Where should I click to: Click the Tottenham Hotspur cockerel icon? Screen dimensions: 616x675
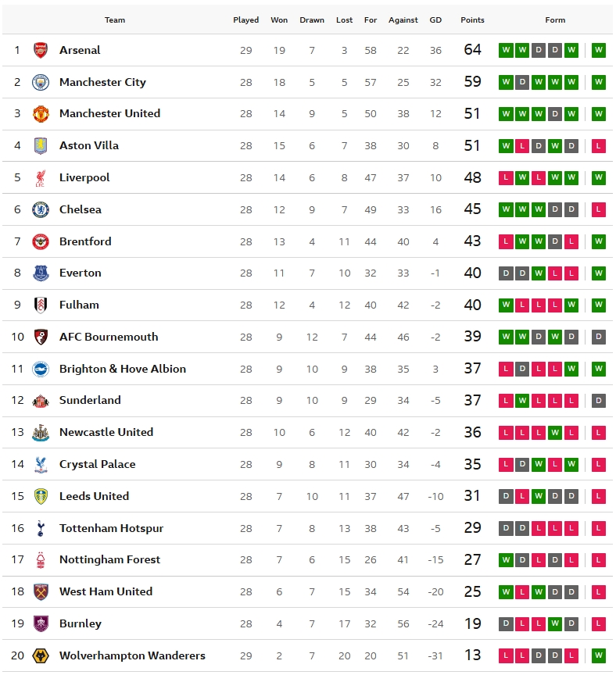41,528
